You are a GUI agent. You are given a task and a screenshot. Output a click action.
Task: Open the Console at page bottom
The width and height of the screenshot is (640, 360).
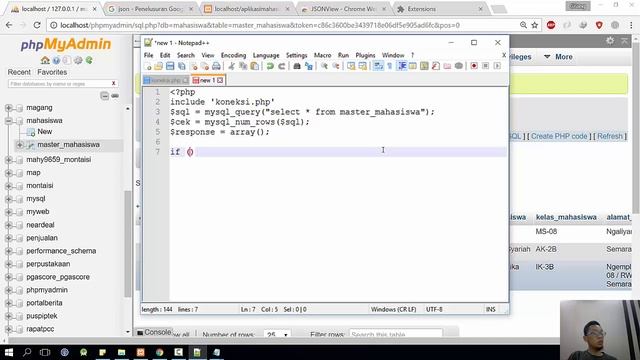(x=154, y=332)
